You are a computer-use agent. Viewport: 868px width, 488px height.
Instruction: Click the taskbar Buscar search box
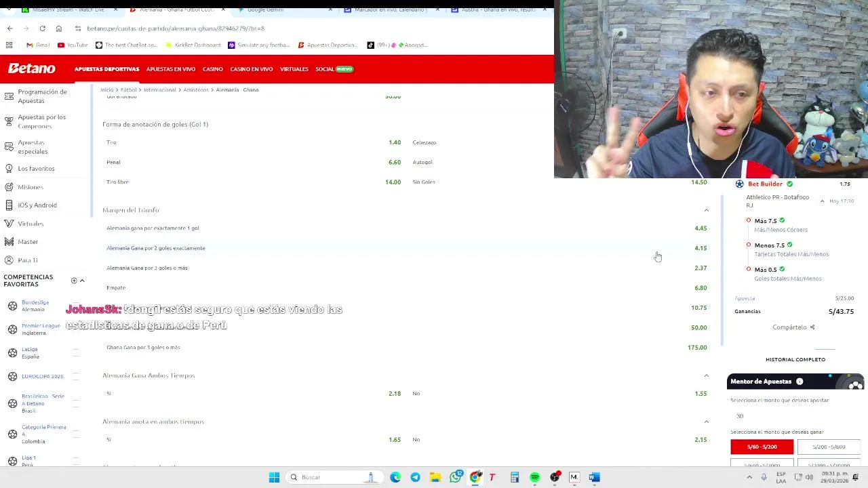pyautogui.click(x=334, y=477)
